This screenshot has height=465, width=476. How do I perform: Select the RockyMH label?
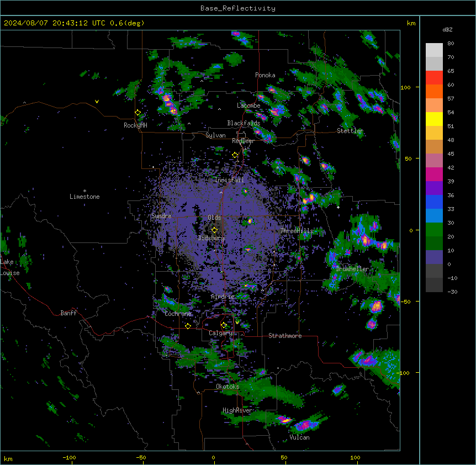[x=135, y=125]
